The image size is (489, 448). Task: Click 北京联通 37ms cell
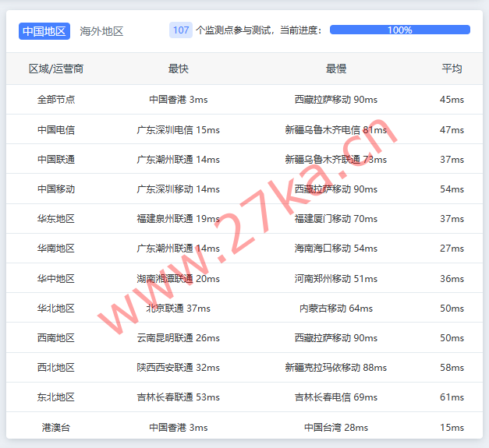179,308
